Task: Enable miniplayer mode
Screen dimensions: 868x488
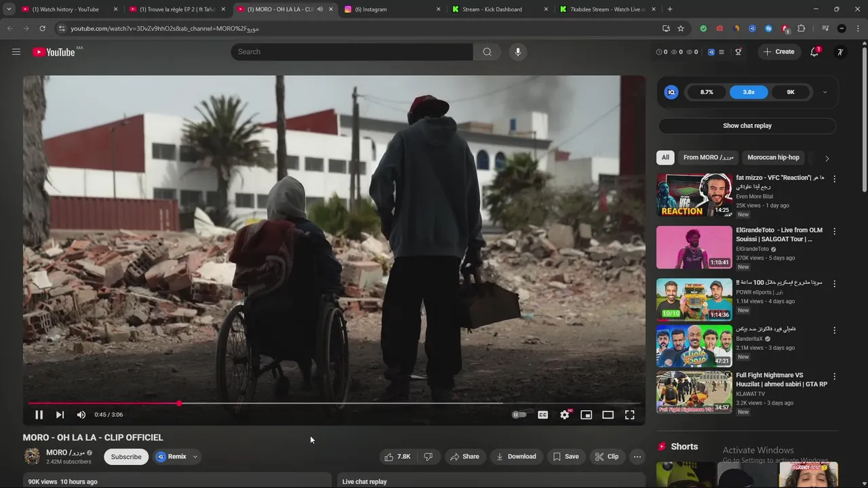Action: click(586, 415)
